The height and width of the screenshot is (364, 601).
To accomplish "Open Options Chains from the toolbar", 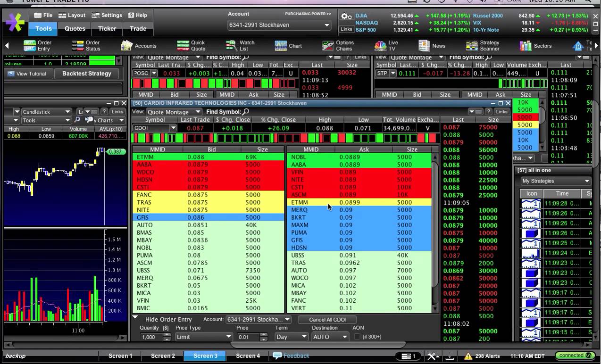I will [328, 46].
